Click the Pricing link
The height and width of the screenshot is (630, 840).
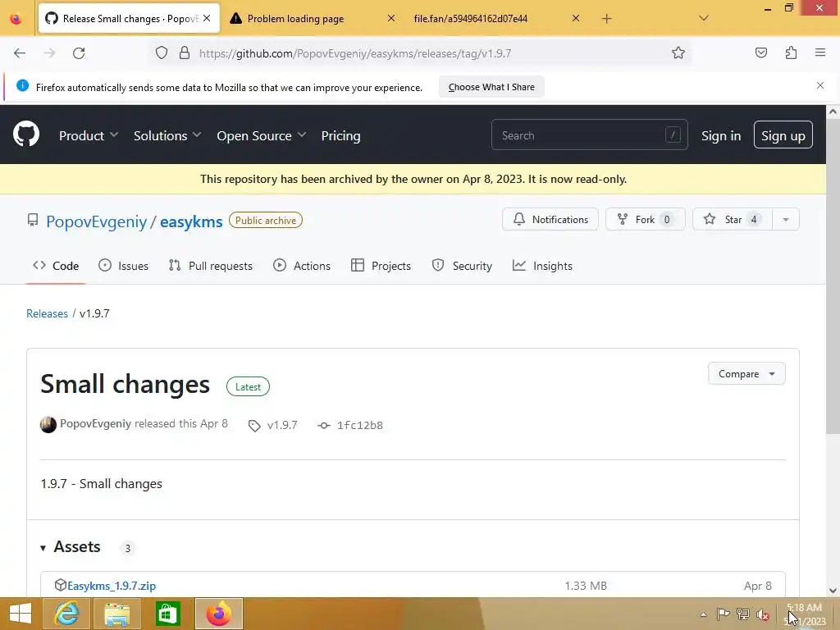point(340,135)
